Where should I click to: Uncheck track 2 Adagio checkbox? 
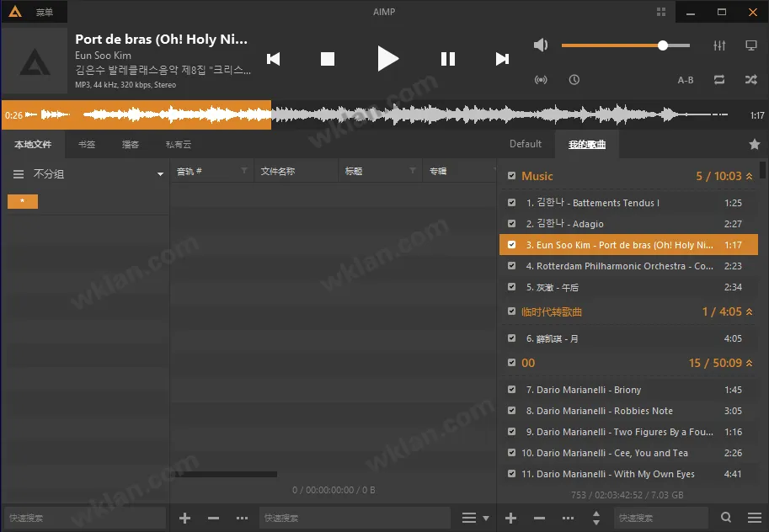click(511, 223)
